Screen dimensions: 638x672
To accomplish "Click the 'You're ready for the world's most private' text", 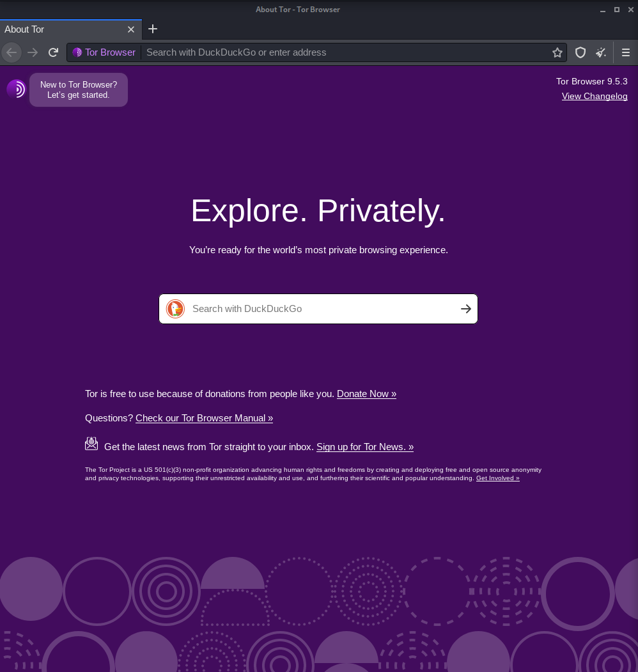I will pyautogui.click(x=318, y=250).
